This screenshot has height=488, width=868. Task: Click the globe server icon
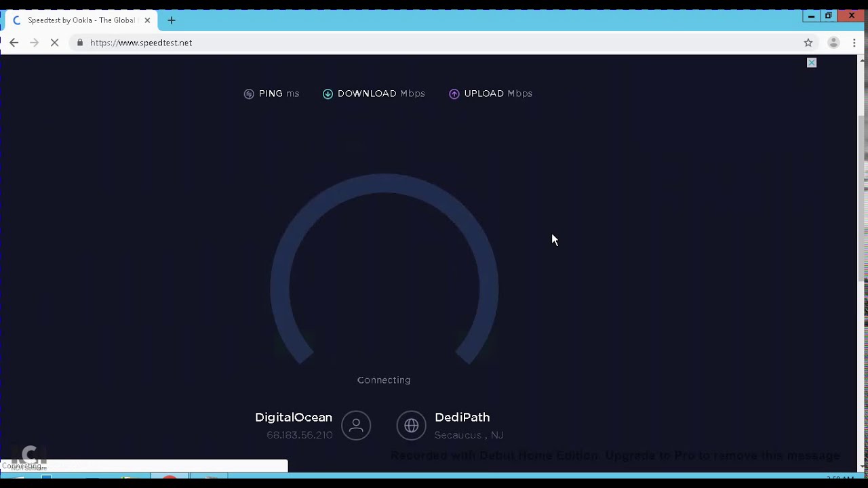tap(412, 426)
